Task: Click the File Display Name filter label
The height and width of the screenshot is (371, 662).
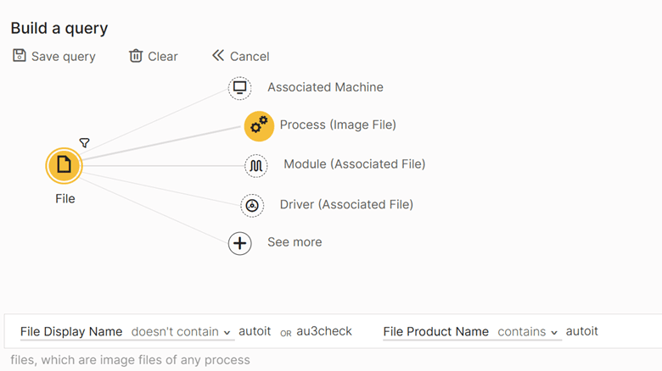Action: point(71,332)
